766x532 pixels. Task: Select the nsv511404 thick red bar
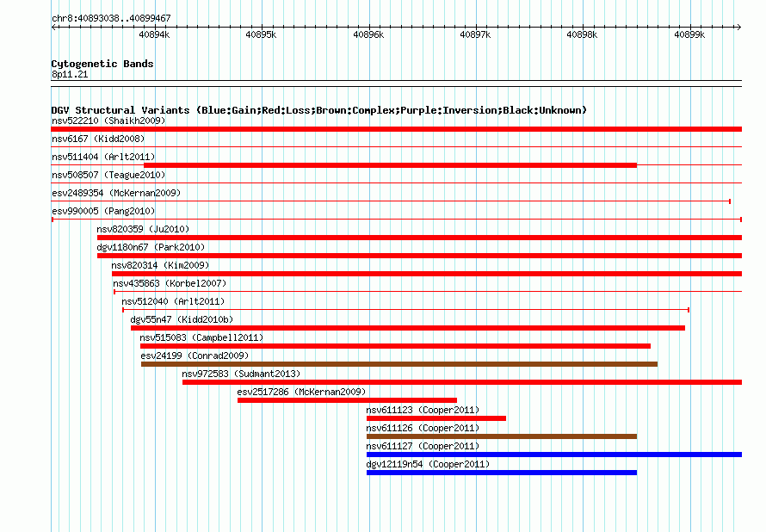click(391, 165)
